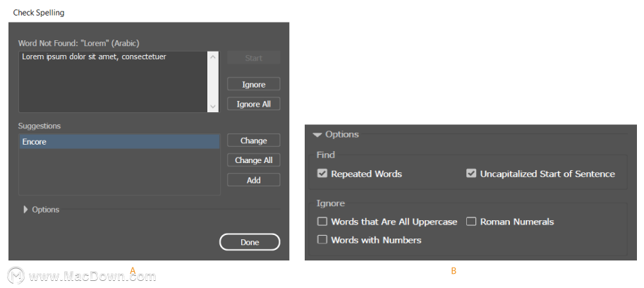Enable the Roman Numerals checkbox

click(471, 222)
